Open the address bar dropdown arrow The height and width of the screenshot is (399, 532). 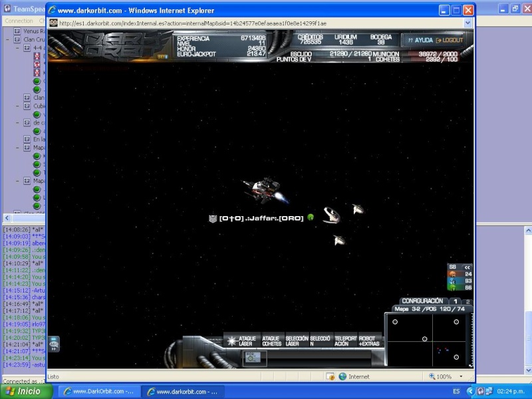pos(467,23)
